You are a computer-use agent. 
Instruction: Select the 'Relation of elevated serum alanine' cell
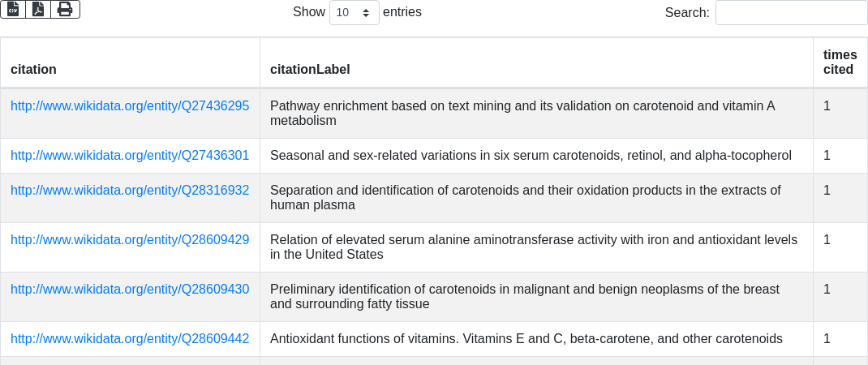coord(533,247)
